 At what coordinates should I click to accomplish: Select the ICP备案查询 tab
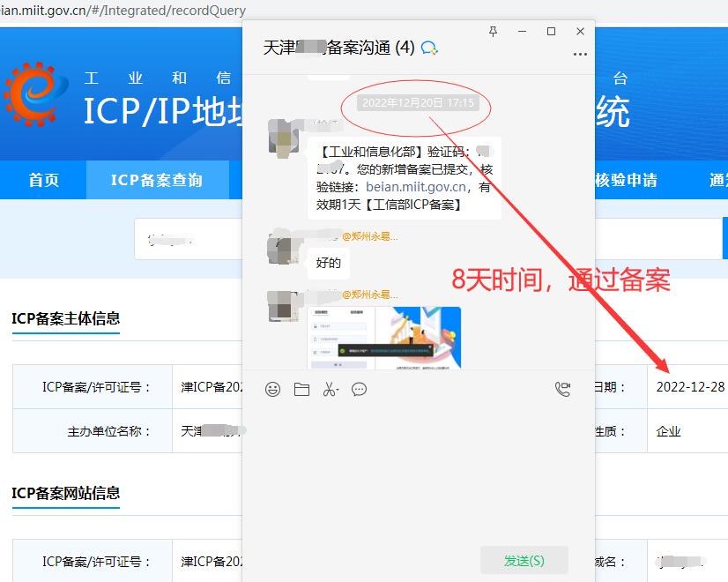(x=157, y=180)
